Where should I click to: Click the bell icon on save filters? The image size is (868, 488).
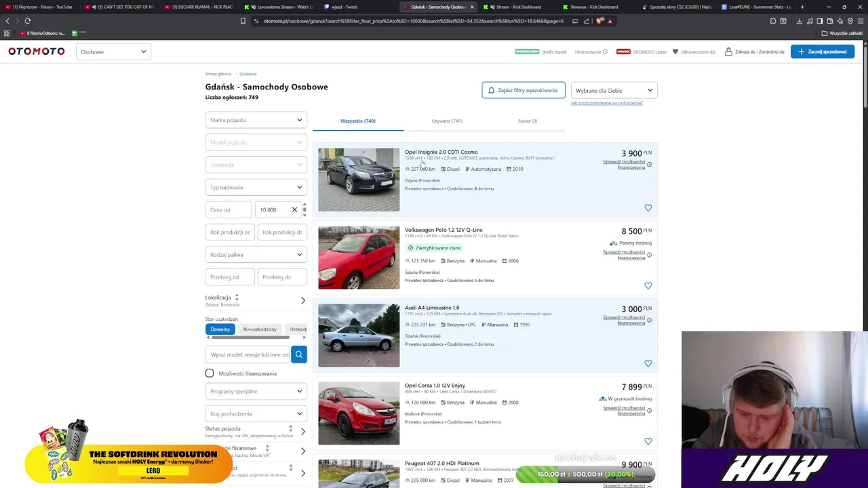click(492, 90)
